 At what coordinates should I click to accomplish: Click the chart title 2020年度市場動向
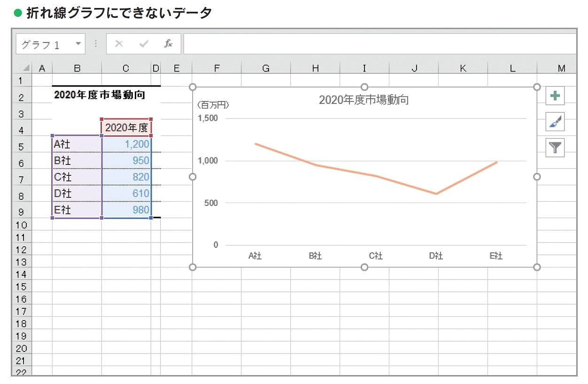click(364, 100)
